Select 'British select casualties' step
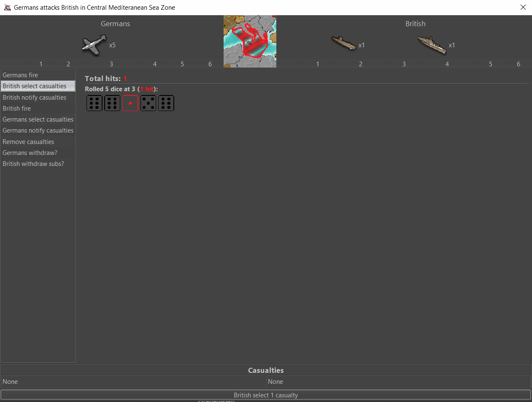 35,86
